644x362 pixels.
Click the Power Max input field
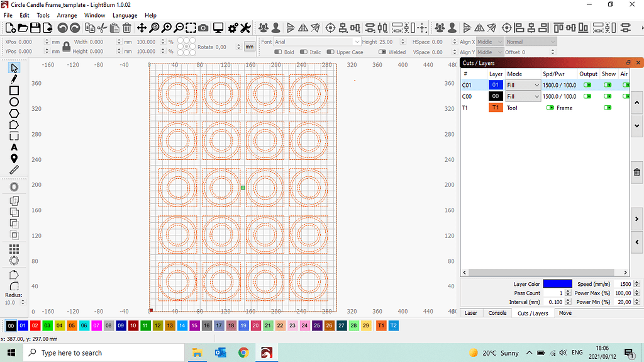click(x=623, y=293)
